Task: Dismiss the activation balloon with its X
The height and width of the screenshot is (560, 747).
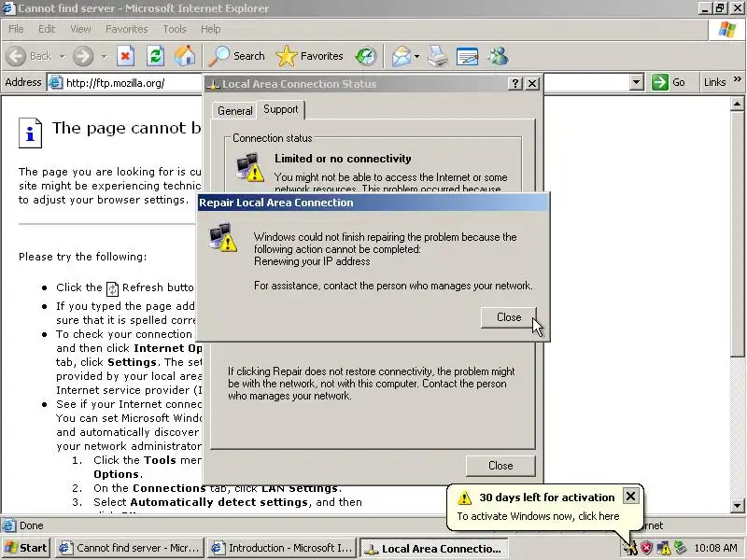Action: (630, 497)
